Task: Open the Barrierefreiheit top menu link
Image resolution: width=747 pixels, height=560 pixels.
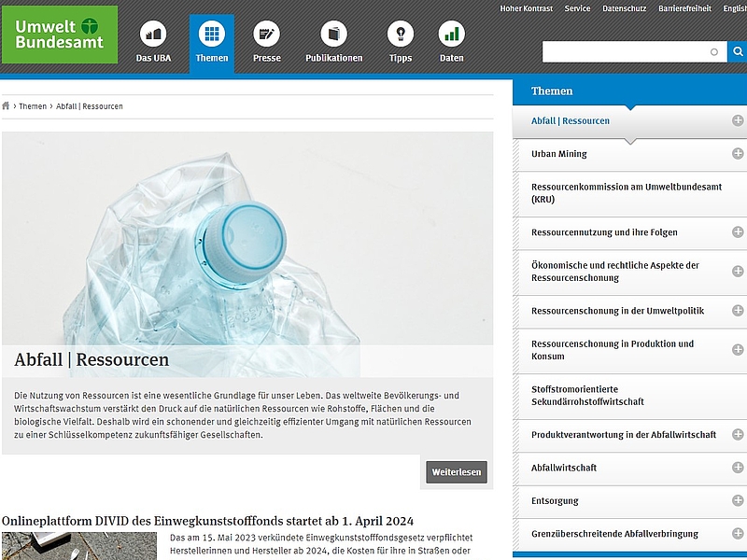Action: [x=684, y=8]
